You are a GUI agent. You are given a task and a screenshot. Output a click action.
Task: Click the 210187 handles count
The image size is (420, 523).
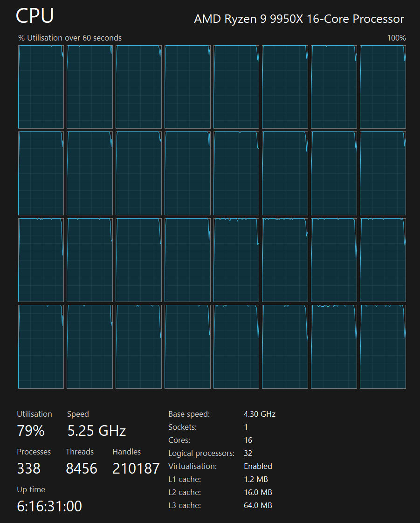pos(136,468)
